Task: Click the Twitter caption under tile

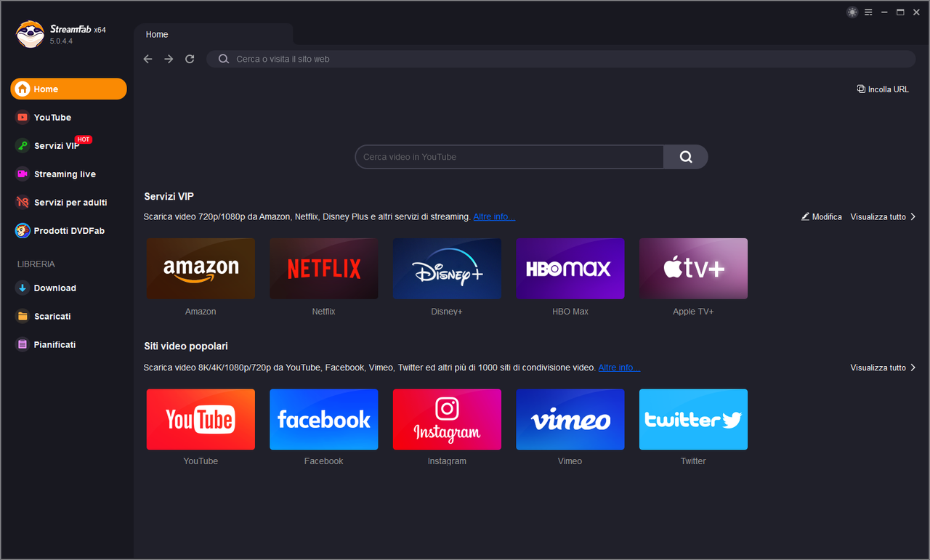Action: click(693, 461)
